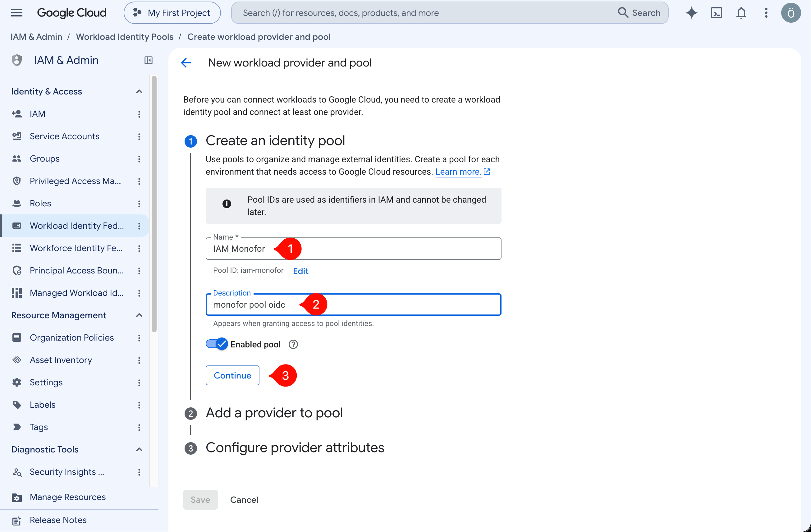
Task: Click the Continue button
Action: [232, 376]
